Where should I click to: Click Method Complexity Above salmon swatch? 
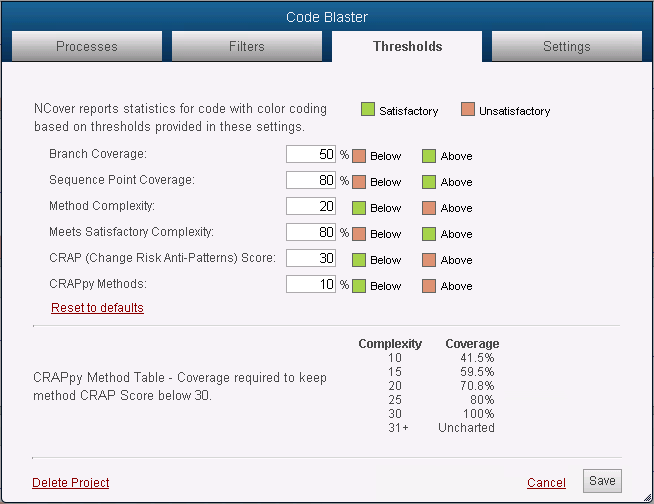(429, 208)
